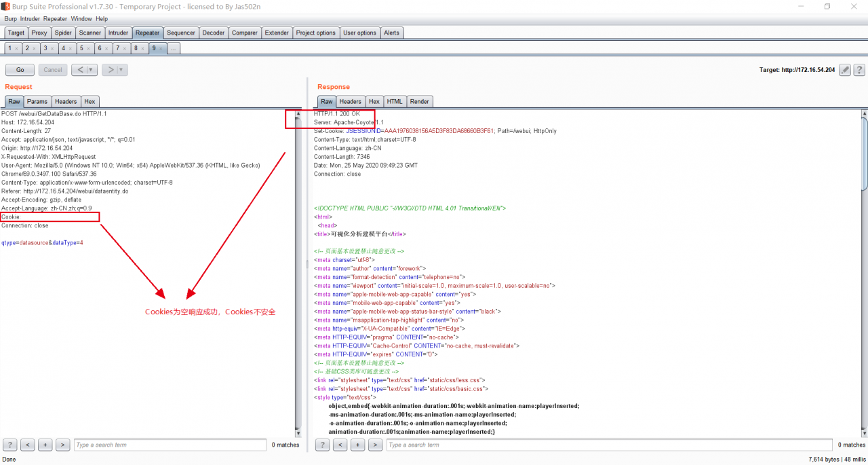Switch to the Decoder tab
The image size is (868, 465).
pyautogui.click(x=214, y=33)
